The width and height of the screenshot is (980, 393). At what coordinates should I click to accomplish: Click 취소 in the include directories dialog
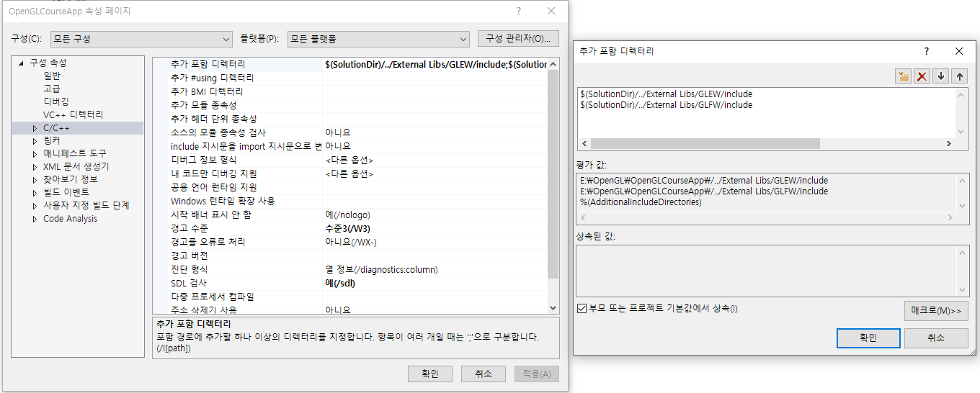936,338
